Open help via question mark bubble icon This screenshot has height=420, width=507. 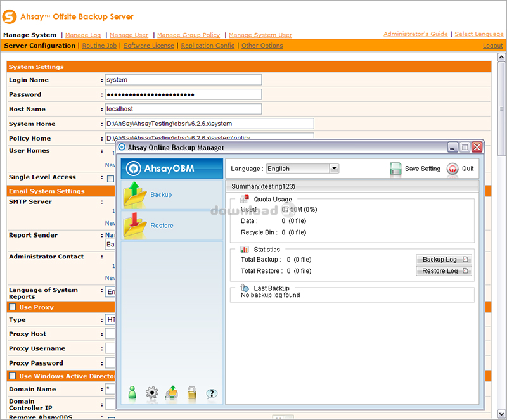click(x=212, y=393)
